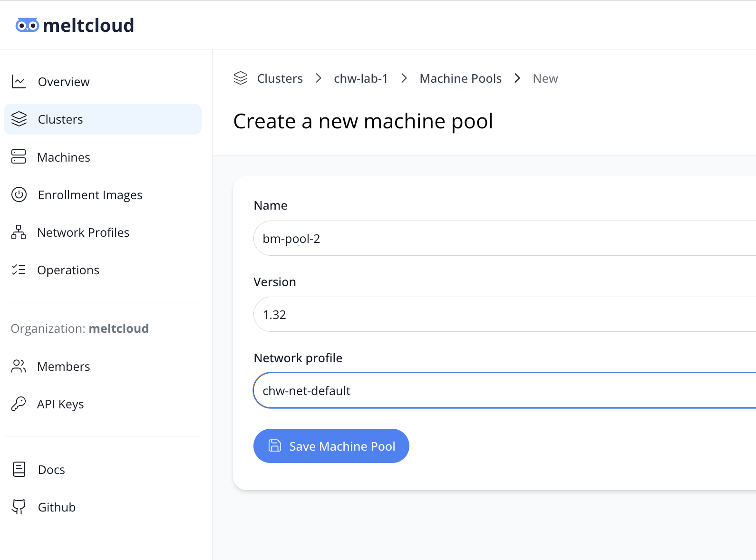Focus the Name field containing bm-pool-2
This screenshot has height=560, width=756.
click(504, 238)
